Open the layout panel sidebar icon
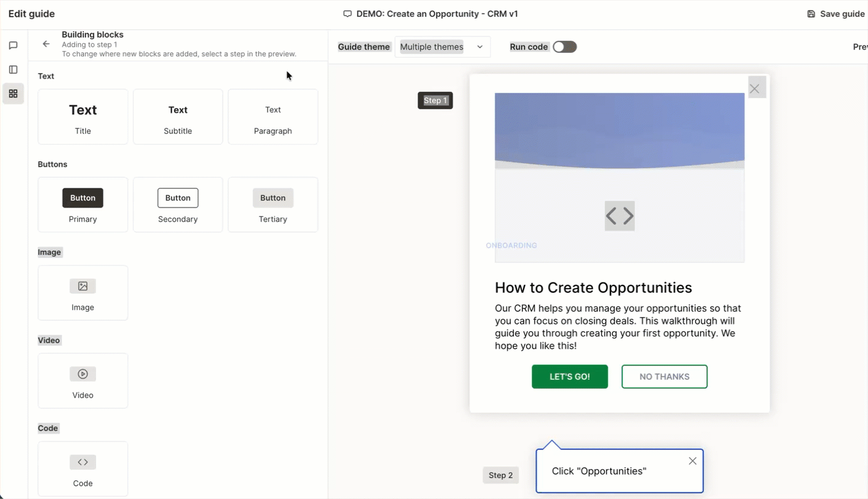The height and width of the screenshot is (499, 868). 13,70
